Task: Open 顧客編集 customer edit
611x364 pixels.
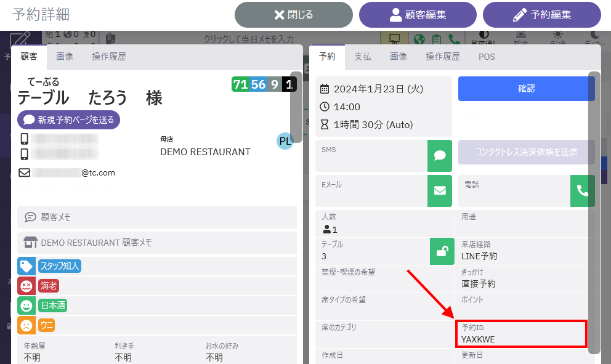Action: tap(418, 15)
